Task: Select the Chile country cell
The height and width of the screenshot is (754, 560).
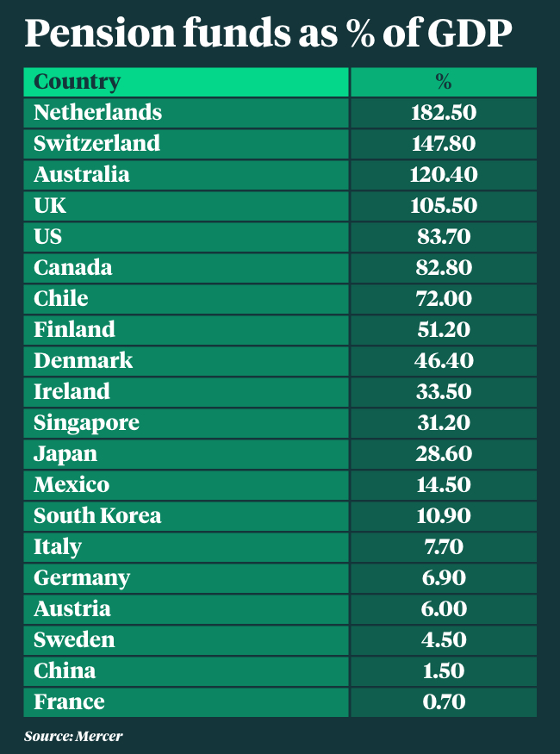Action: pyautogui.click(x=61, y=298)
